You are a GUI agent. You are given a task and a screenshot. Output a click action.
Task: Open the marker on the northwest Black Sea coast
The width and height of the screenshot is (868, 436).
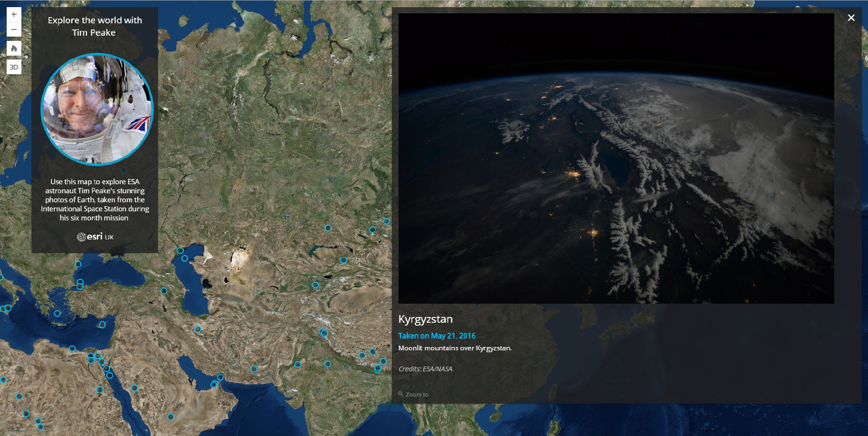coord(78,264)
